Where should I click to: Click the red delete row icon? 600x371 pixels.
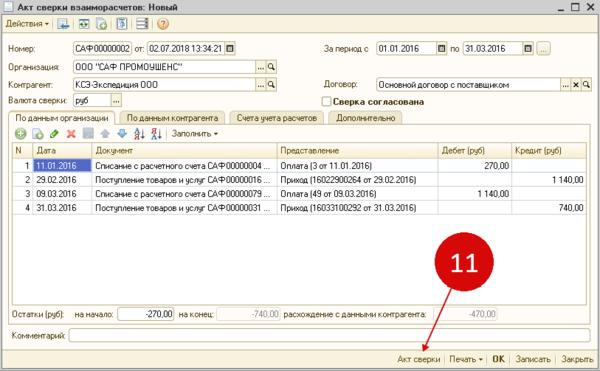click(x=71, y=133)
